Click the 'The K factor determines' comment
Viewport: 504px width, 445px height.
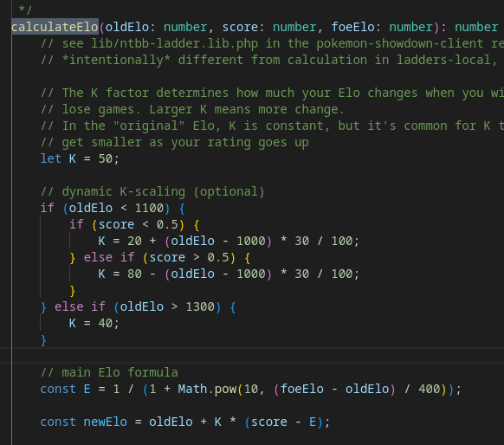coord(272,93)
